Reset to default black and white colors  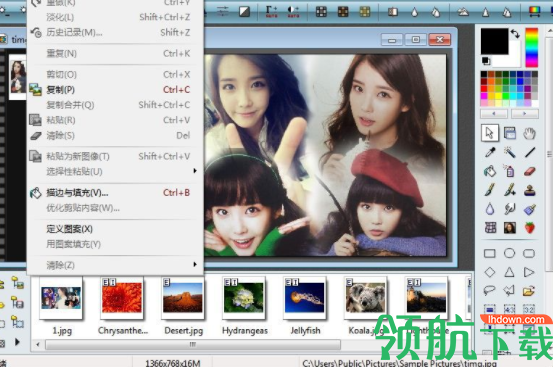[x=486, y=61]
